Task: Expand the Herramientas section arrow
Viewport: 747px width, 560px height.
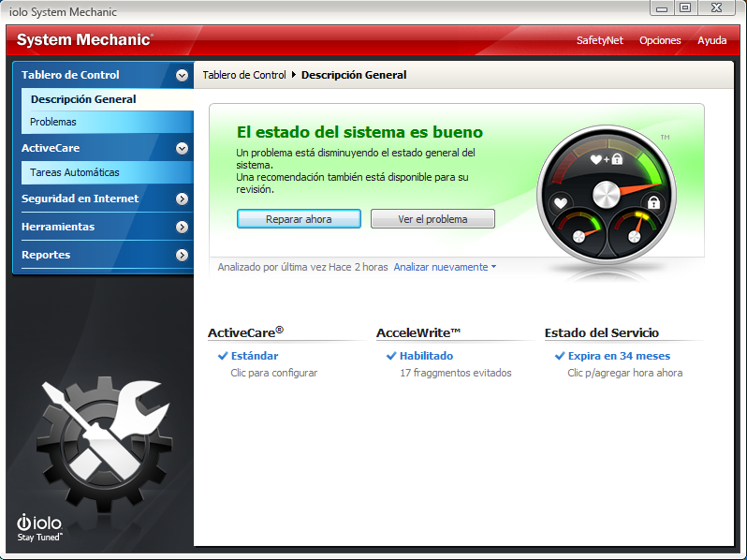Action: pyautogui.click(x=182, y=227)
